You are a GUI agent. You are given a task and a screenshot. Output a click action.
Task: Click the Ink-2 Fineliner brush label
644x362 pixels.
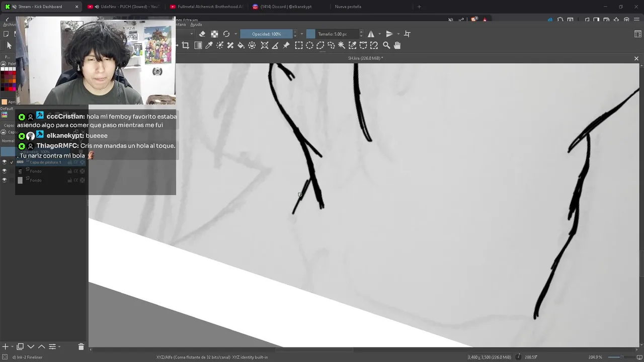click(x=27, y=357)
